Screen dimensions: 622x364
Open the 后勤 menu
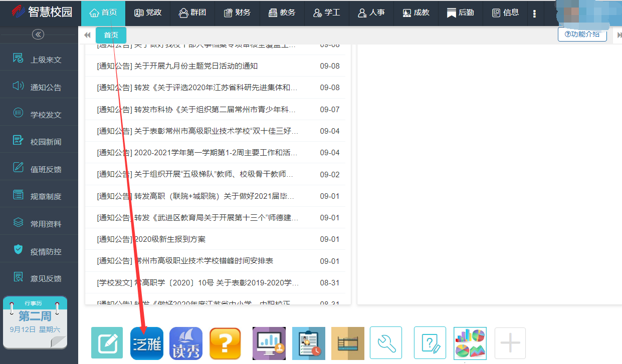click(x=461, y=13)
